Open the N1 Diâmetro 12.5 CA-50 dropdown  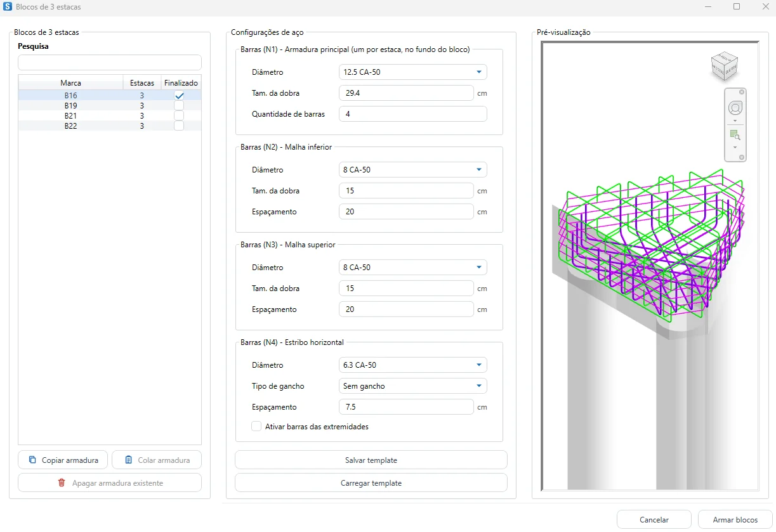coord(413,72)
